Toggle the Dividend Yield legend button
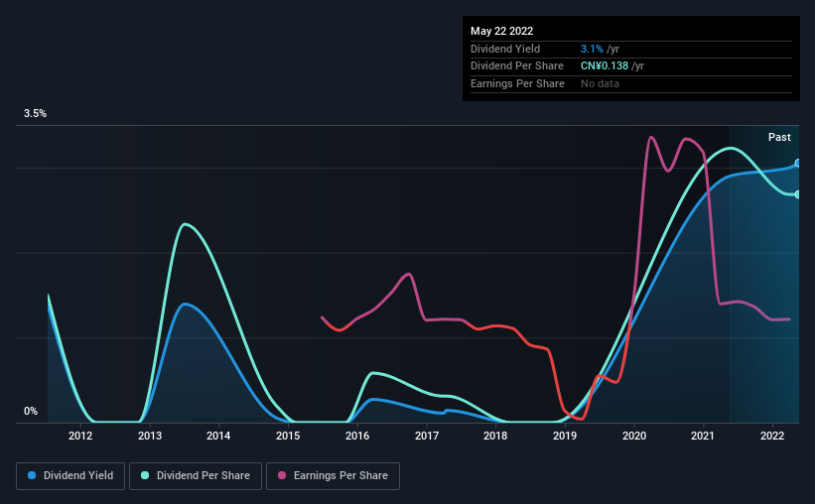 coord(70,476)
